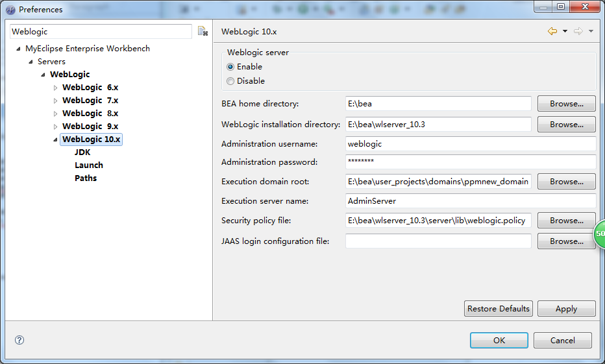Image resolution: width=605 pixels, height=364 pixels.
Task: Click the Security policy file field
Action: [x=438, y=221]
